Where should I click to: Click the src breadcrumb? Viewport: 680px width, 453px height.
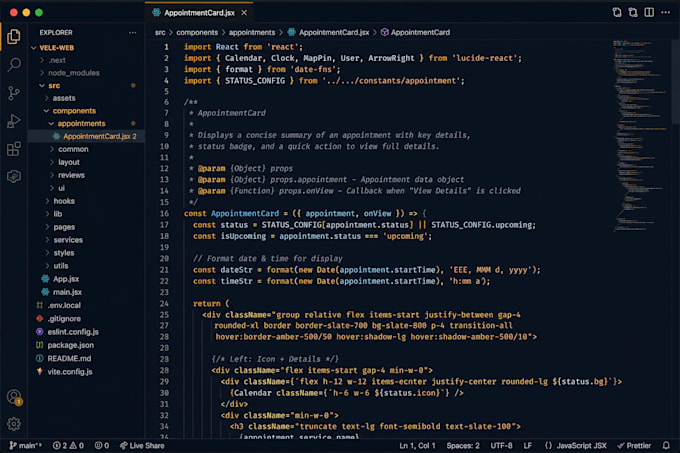point(160,33)
